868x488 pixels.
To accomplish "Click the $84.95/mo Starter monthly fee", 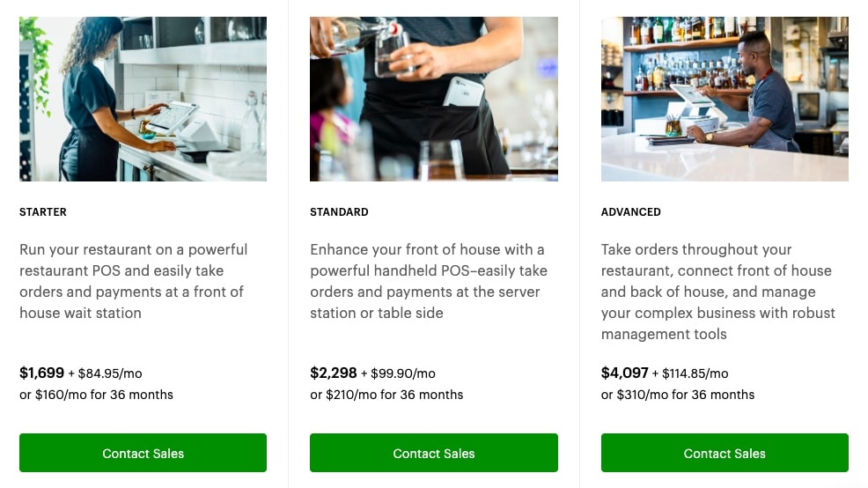I will point(110,373).
